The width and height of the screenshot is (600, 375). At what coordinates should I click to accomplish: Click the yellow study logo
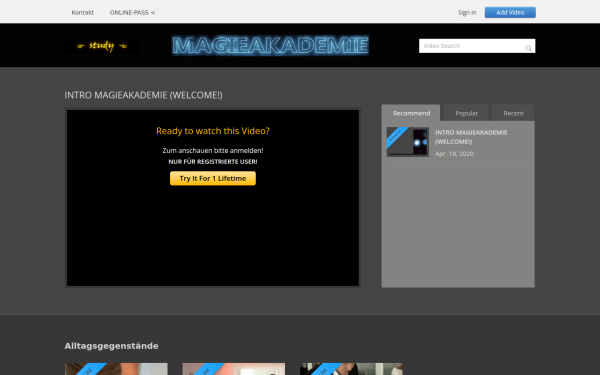(x=102, y=46)
